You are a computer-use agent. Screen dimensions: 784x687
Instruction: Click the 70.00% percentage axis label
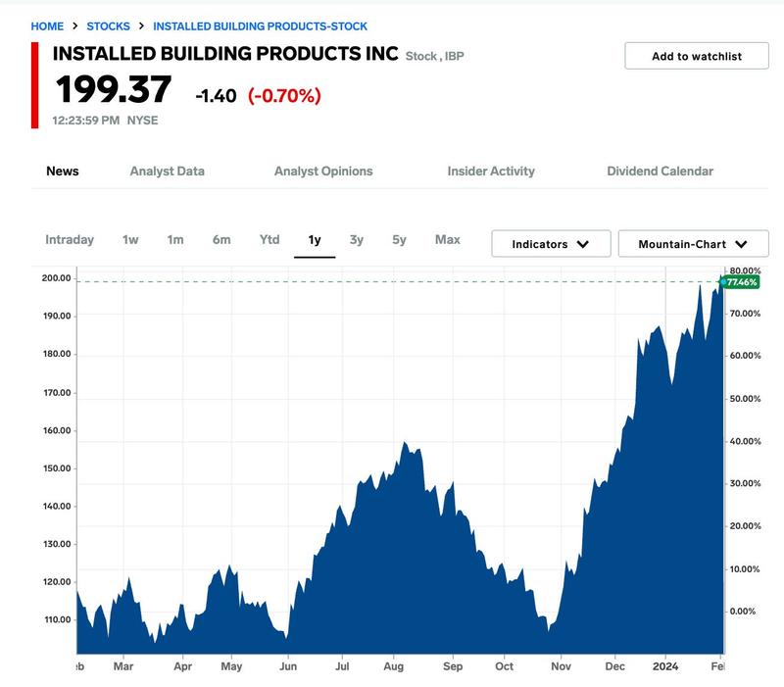point(745,314)
